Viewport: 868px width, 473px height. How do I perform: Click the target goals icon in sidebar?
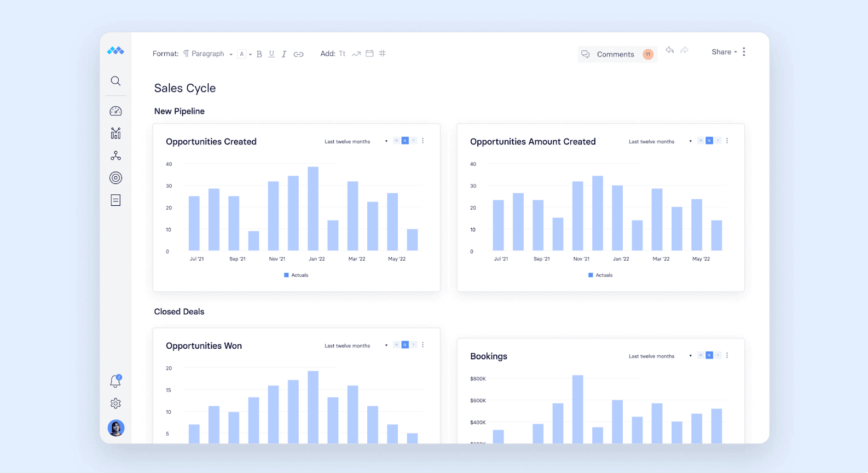[115, 178]
